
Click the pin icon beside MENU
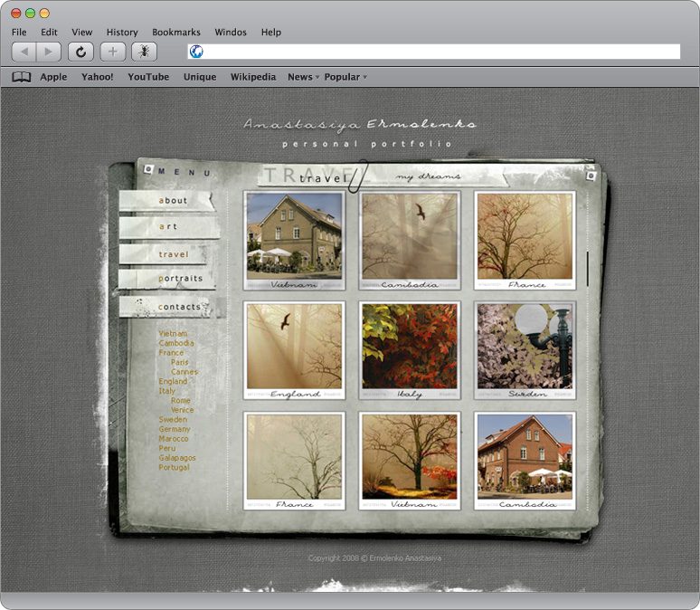tap(148, 169)
